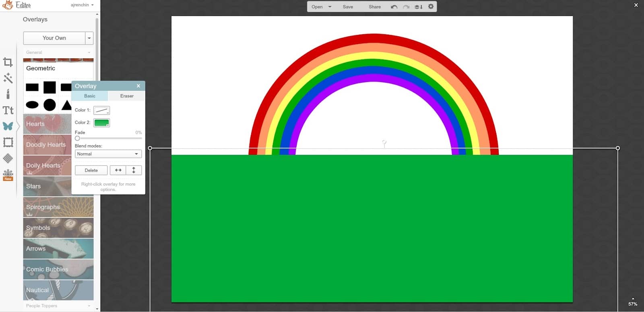Screen dimensions: 644x312
Task: Click Save in the top toolbar
Action: pyautogui.click(x=348, y=7)
